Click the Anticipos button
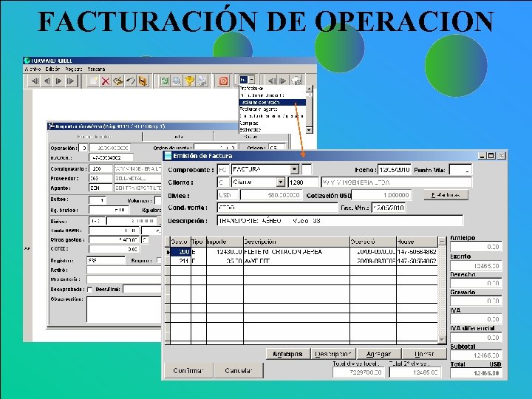 [287, 354]
